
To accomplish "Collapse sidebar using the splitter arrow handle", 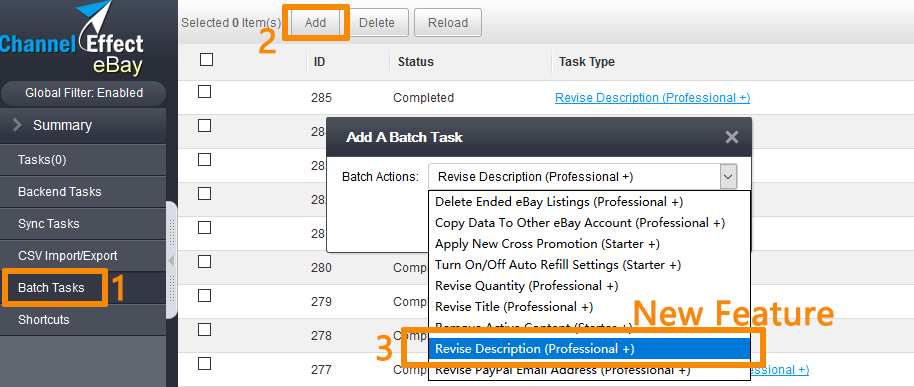I will point(171,260).
